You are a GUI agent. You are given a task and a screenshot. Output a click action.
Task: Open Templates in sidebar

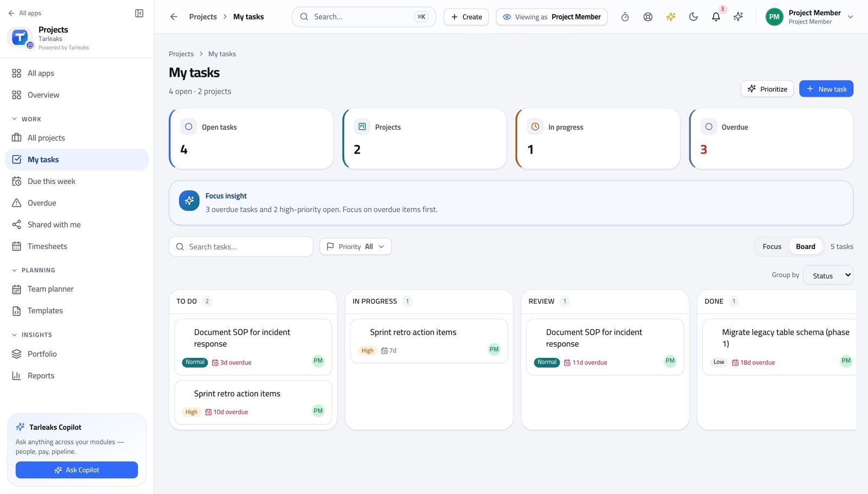click(76, 311)
